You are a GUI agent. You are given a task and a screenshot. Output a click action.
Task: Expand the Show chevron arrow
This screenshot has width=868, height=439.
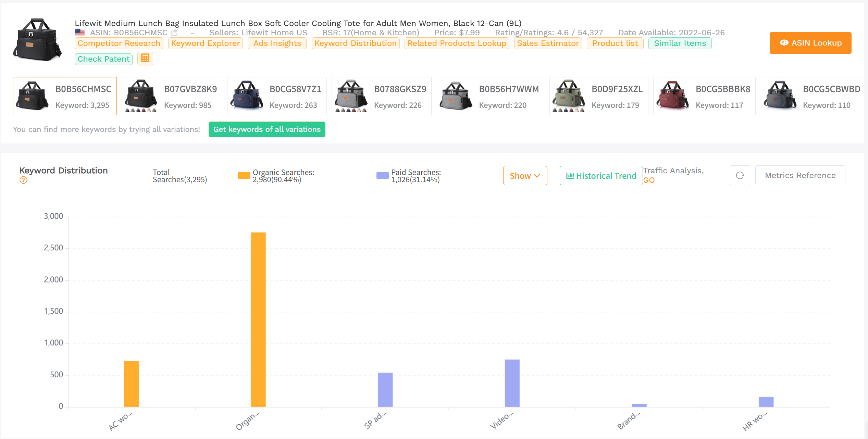[x=536, y=176]
